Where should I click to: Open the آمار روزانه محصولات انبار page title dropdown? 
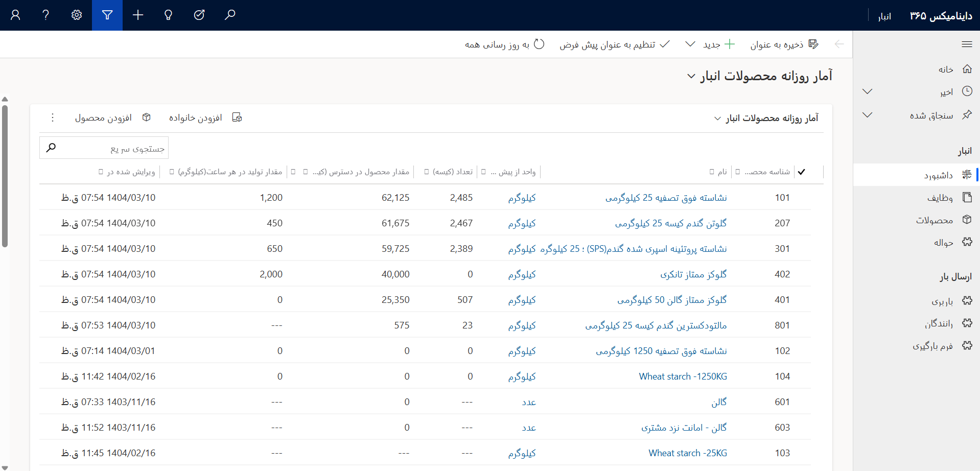point(691,76)
